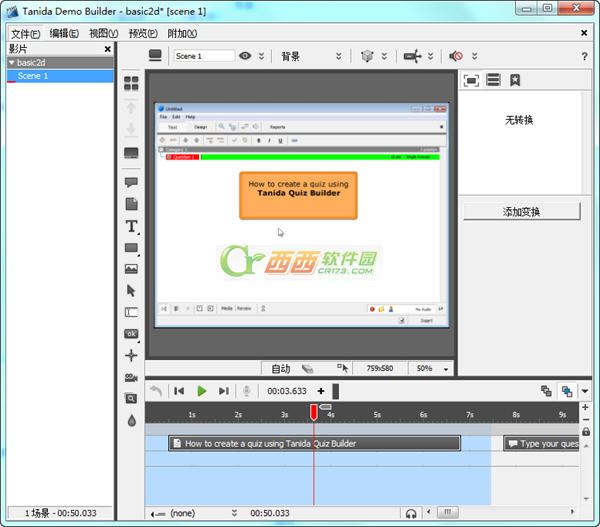The height and width of the screenshot is (527, 600).
Task: Open the bookmark panel icon
Action: 515,80
